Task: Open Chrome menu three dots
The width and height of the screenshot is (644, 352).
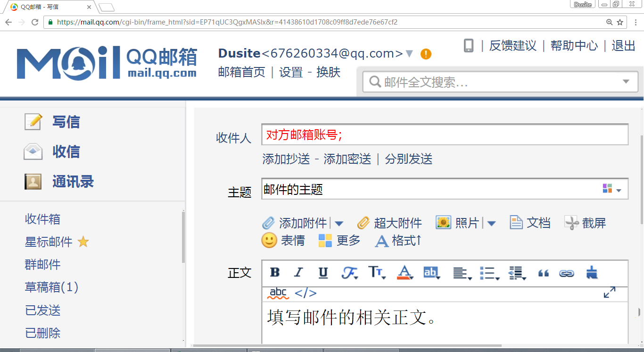Action: [636, 22]
